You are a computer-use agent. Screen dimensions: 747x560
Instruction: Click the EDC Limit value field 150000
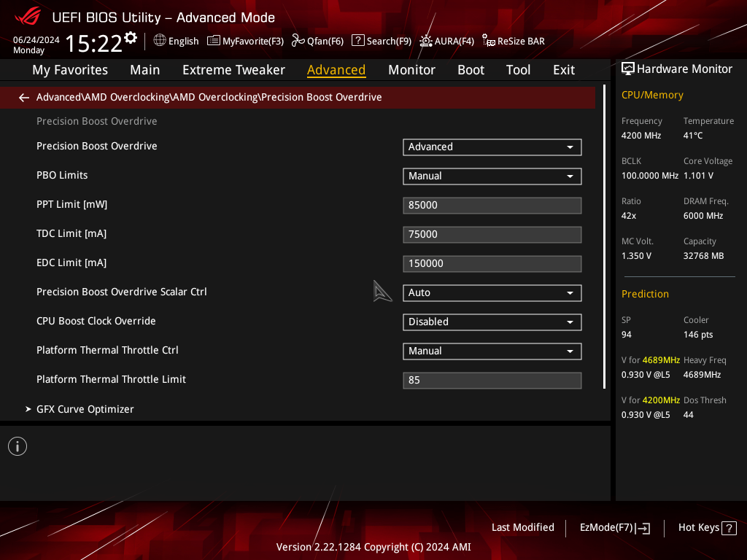point(492,264)
